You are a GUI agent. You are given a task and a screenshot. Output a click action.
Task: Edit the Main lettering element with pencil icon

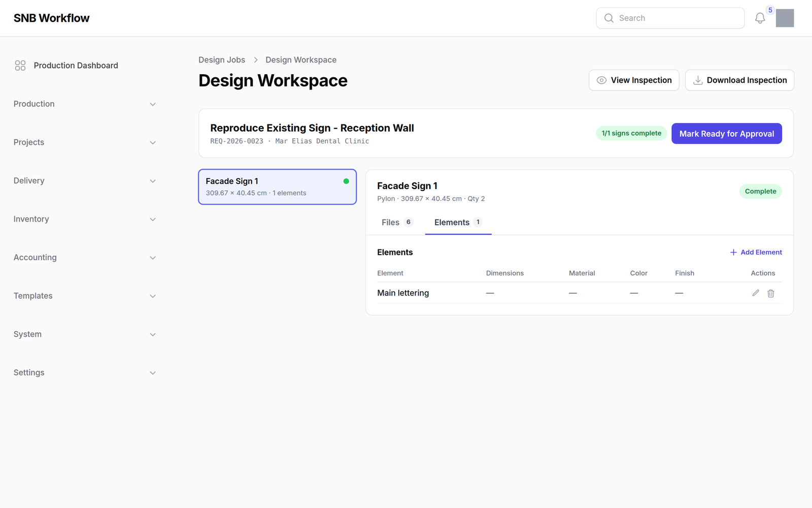[756, 293]
